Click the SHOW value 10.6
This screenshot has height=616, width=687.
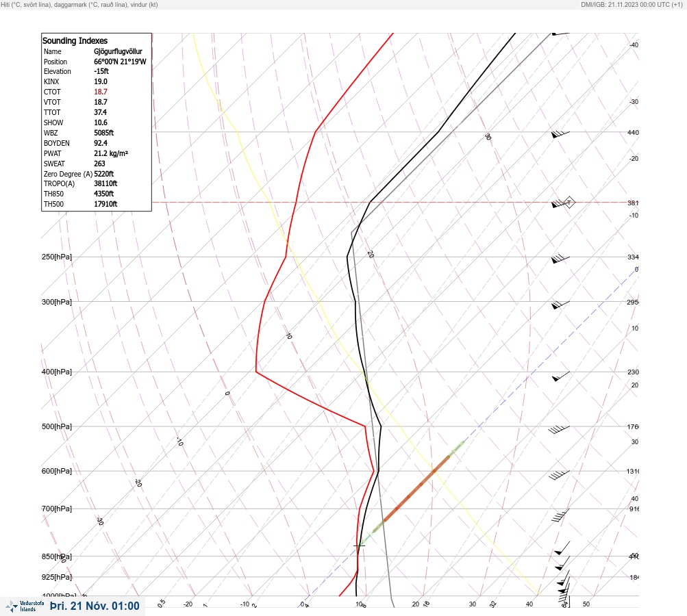coord(100,123)
